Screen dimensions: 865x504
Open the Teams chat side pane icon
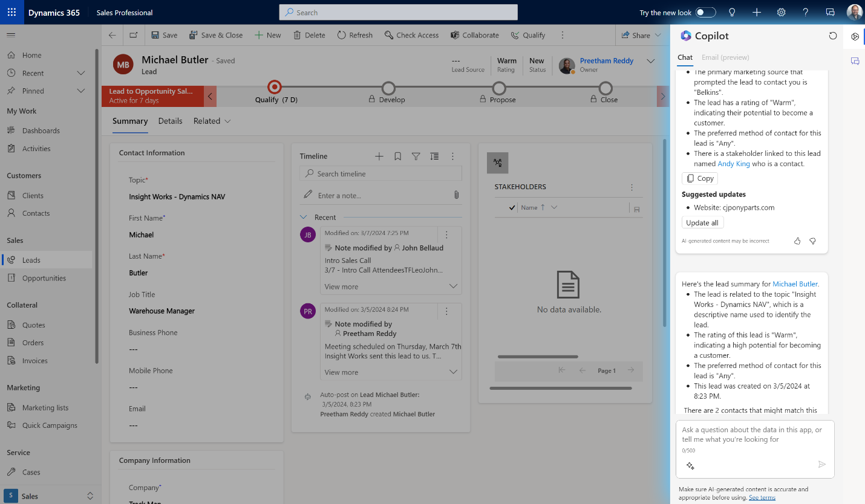tap(855, 61)
